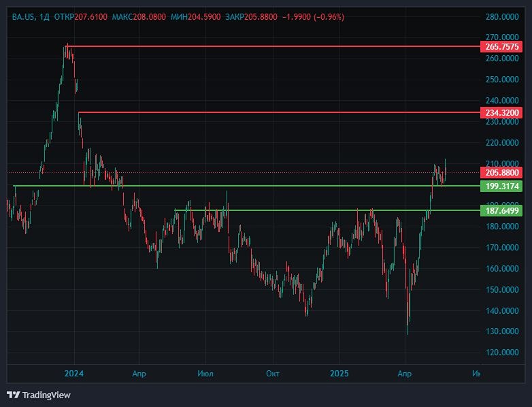Select the 234.3200 red price label
The height and width of the screenshot is (407, 532).
tap(501, 112)
